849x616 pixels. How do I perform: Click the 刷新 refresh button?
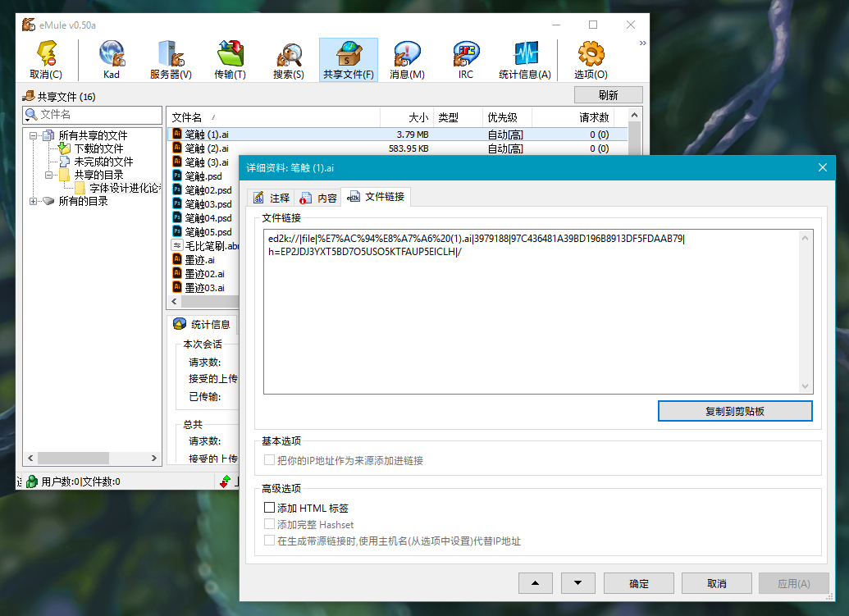pyautogui.click(x=608, y=96)
